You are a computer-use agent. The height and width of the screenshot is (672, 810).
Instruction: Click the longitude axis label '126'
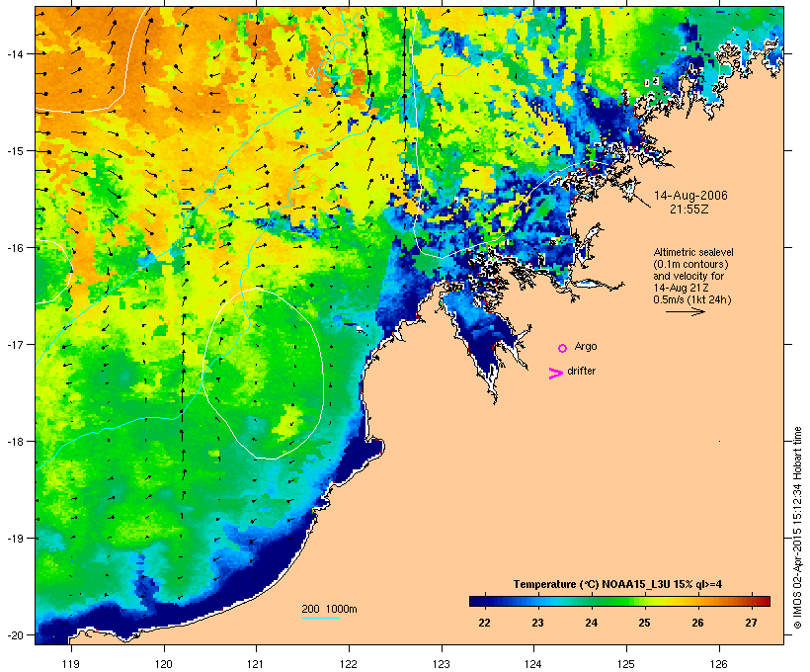(x=719, y=664)
